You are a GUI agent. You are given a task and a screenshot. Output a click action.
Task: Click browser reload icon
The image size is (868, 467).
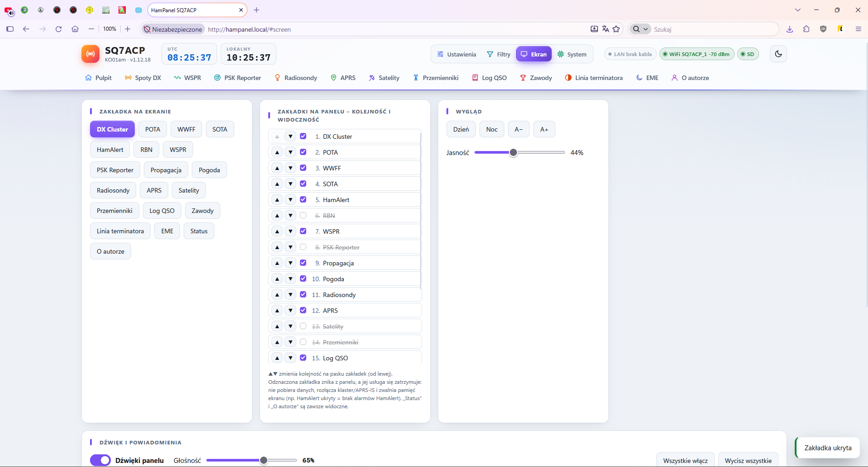(x=58, y=29)
